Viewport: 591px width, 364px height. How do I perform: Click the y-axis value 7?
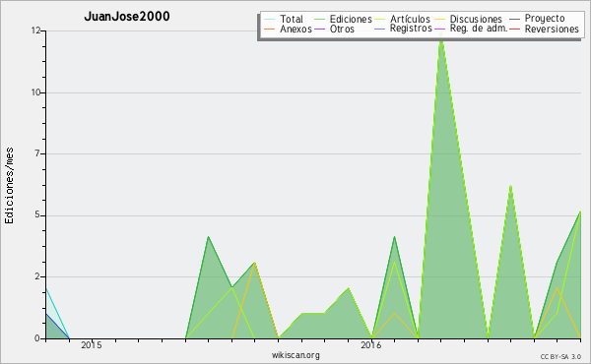tap(37, 153)
